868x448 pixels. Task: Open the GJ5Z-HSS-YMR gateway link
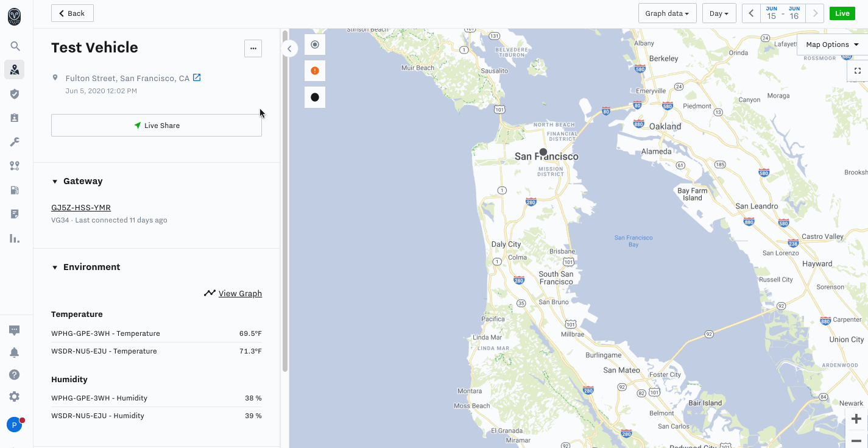click(81, 208)
